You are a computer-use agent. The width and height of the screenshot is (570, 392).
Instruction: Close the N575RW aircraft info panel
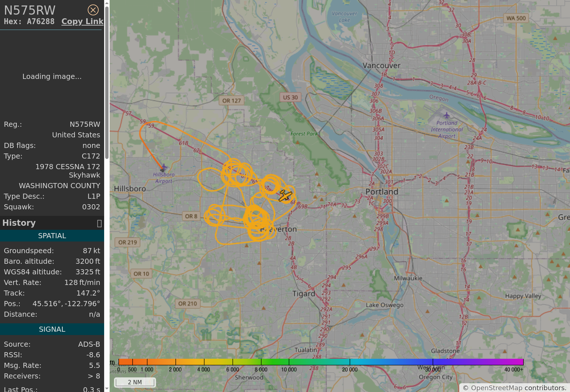tap(93, 10)
